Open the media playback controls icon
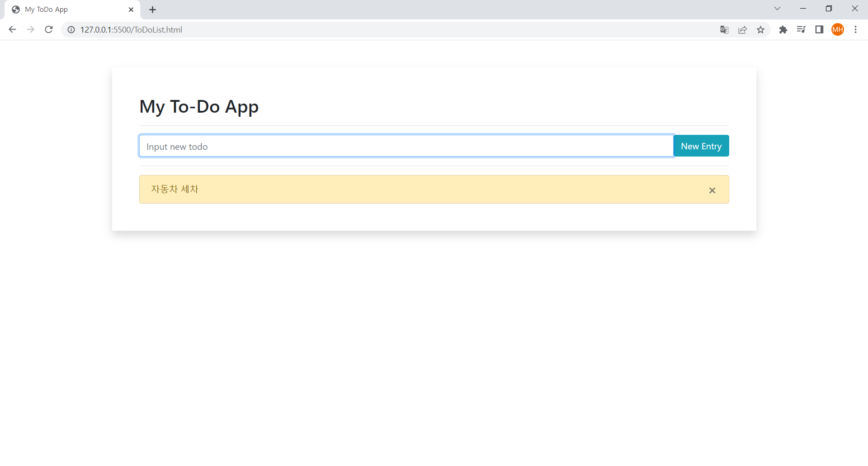The height and width of the screenshot is (466, 868). point(802,29)
